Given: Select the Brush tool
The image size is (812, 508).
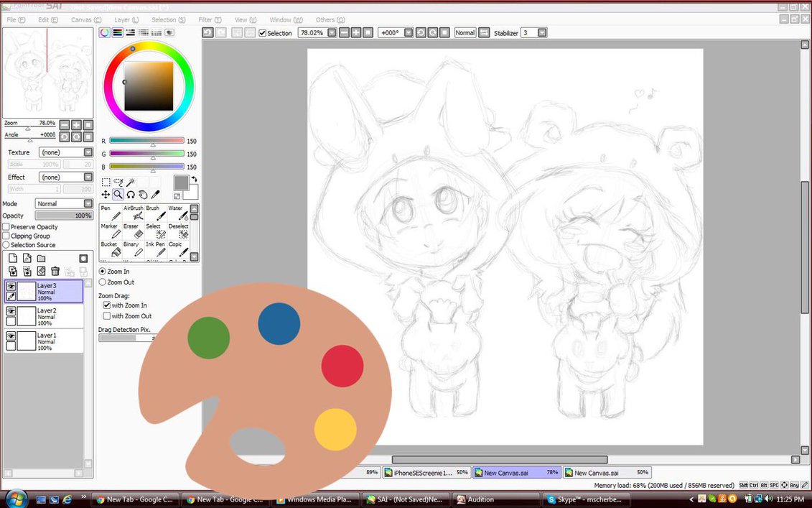Looking at the screenshot, I should click(x=155, y=213).
